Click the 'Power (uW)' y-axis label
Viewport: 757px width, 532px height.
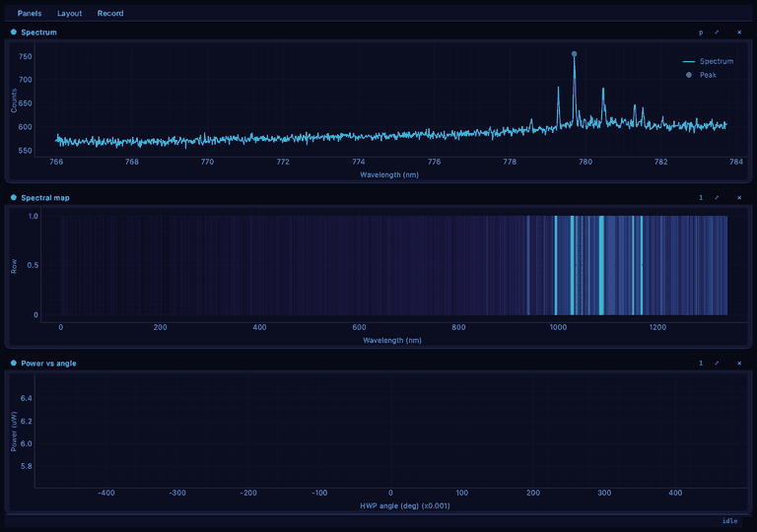(x=14, y=432)
